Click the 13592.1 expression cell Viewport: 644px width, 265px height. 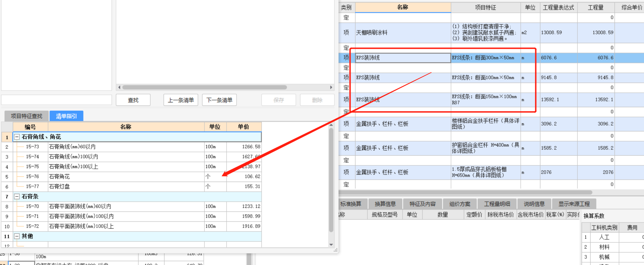point(558,100)
